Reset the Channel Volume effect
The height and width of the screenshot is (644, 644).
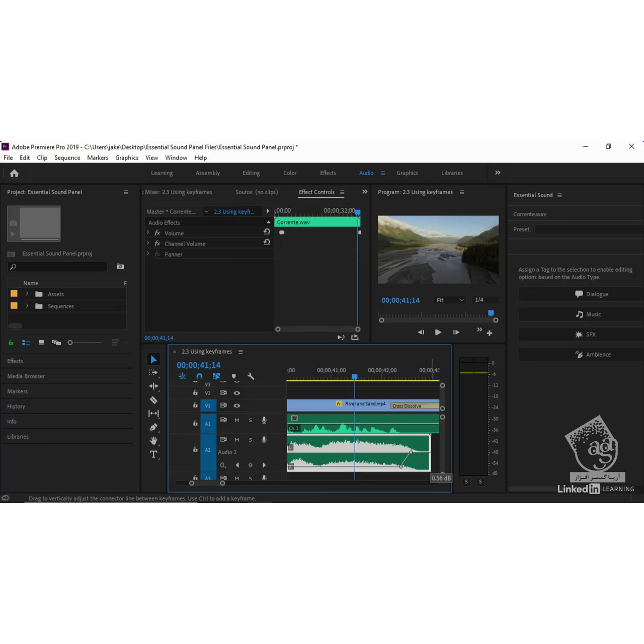pyautogui.click(x=267, y=243)
